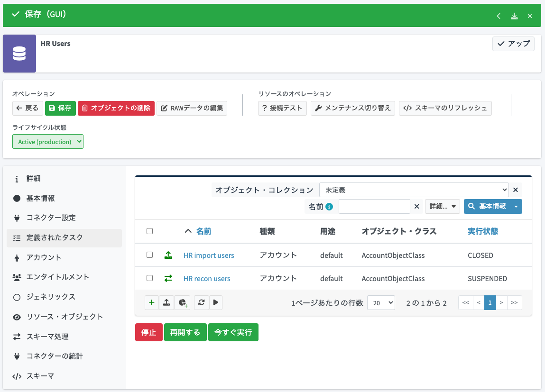Click the sort-direction caret next to 名前
This screenshot has height=392, width=545.
click(x=188, y=231)
